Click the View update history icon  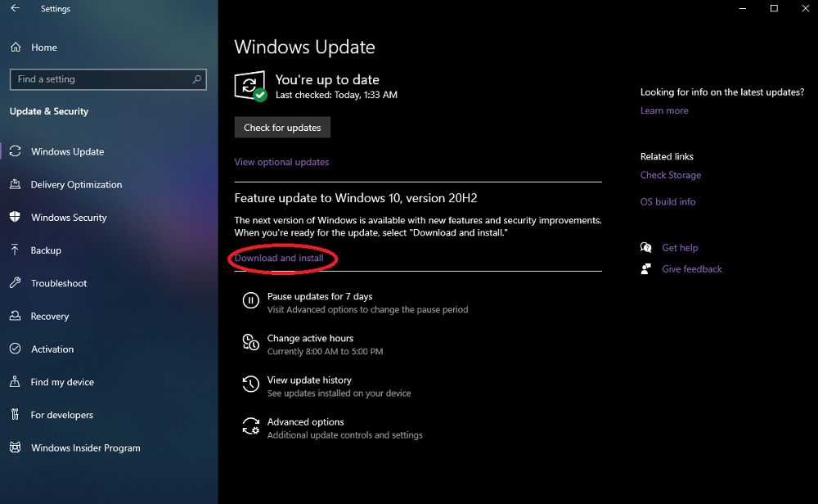click(250, 385)
